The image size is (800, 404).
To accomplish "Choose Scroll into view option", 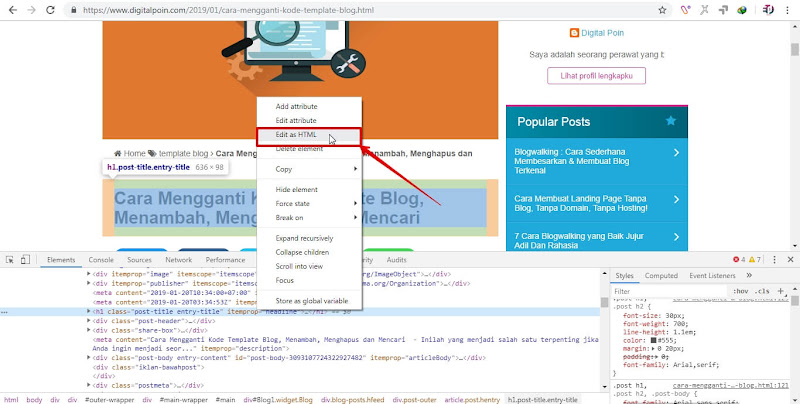I will point(310,266).
